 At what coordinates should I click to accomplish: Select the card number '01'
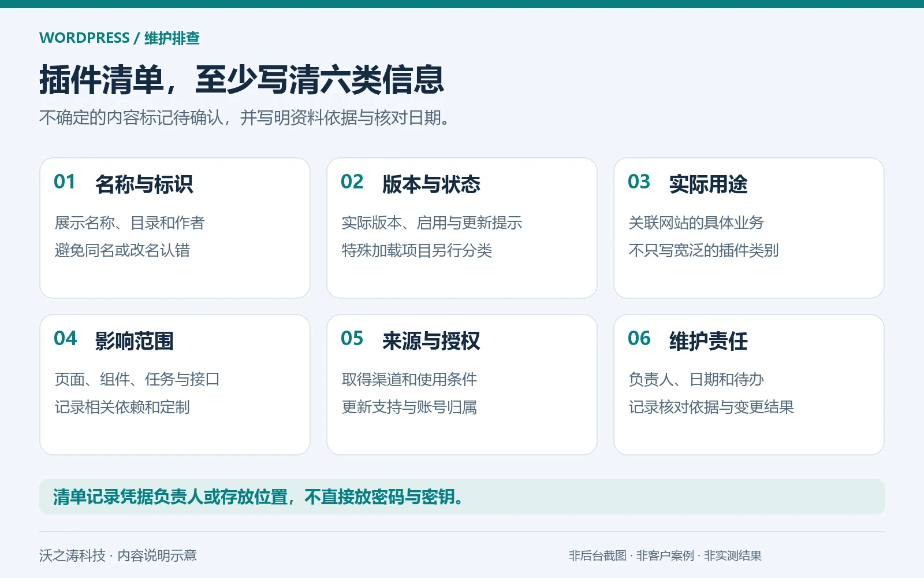click(x=65, y=182)
